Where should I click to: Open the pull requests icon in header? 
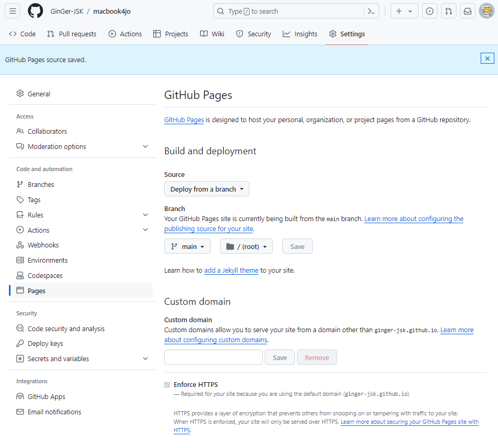449,11
